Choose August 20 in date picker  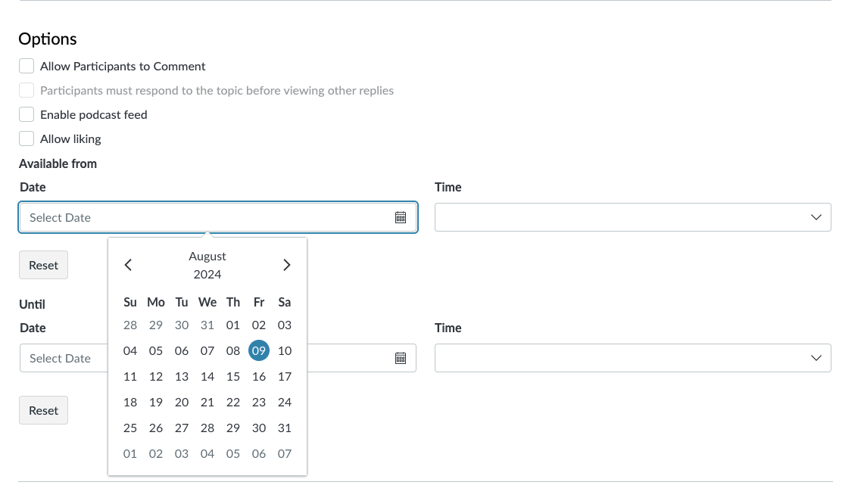(182, 403)
